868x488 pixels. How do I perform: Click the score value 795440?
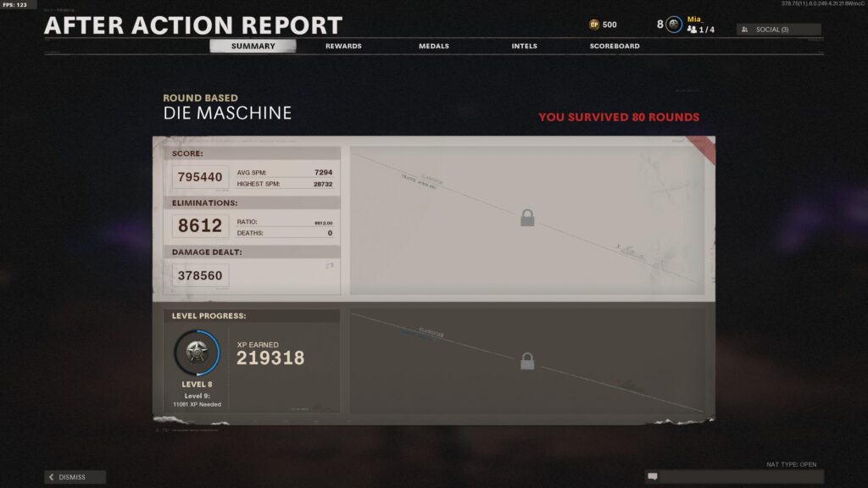(x=200, y=177)
